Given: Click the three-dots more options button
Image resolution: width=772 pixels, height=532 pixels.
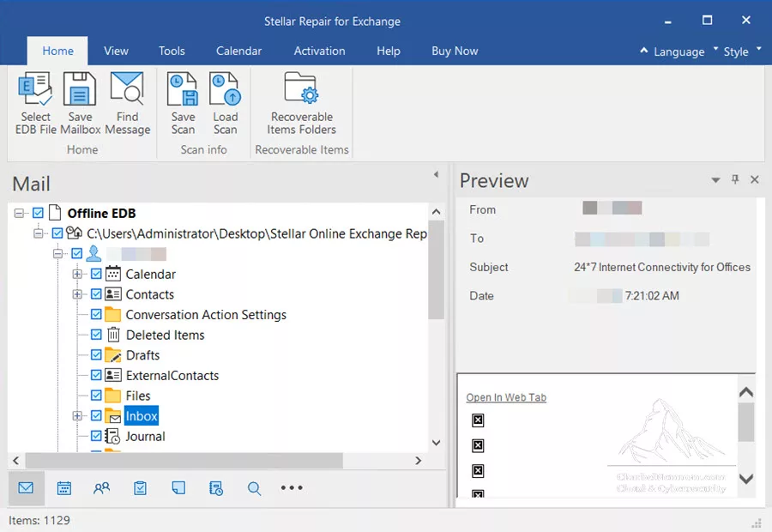Looking at the screenshot, I should point(292,487).
